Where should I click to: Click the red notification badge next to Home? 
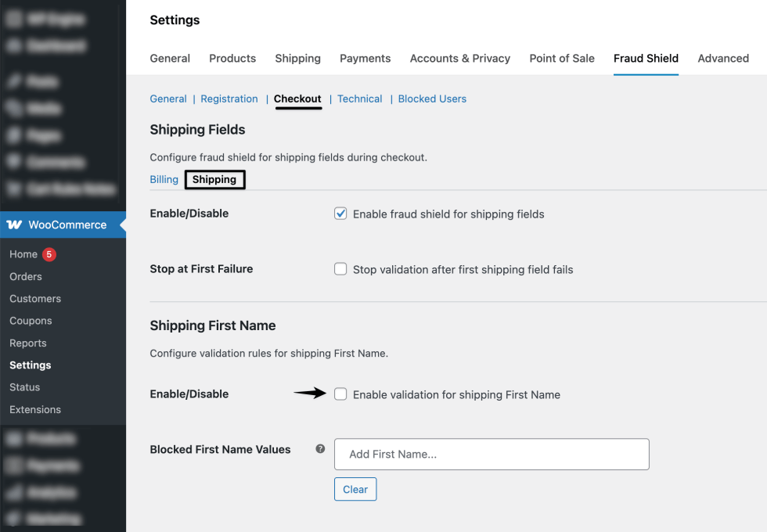[43, 254]
